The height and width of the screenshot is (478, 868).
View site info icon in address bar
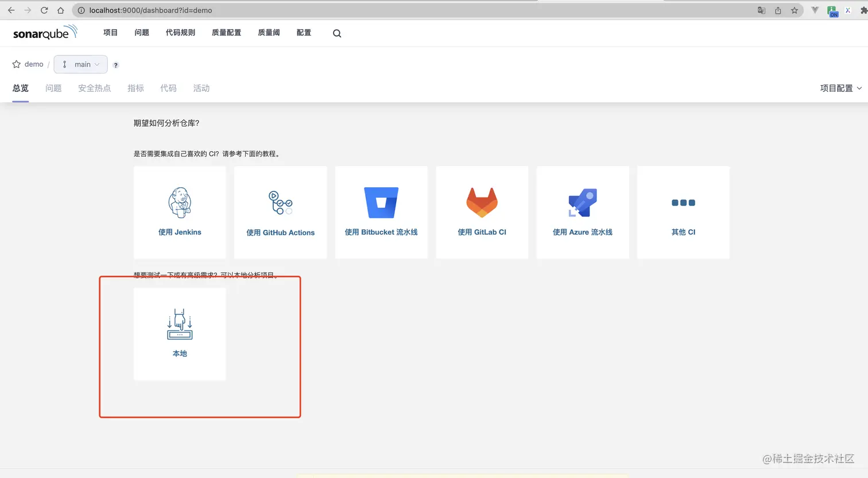point(81,10)
